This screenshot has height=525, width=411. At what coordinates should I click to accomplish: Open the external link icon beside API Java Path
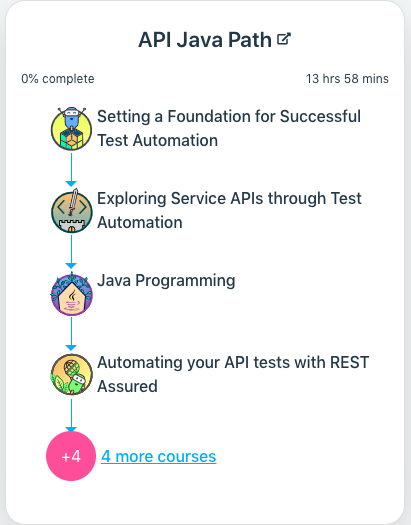pyautogui.click(x=284, y=39)
